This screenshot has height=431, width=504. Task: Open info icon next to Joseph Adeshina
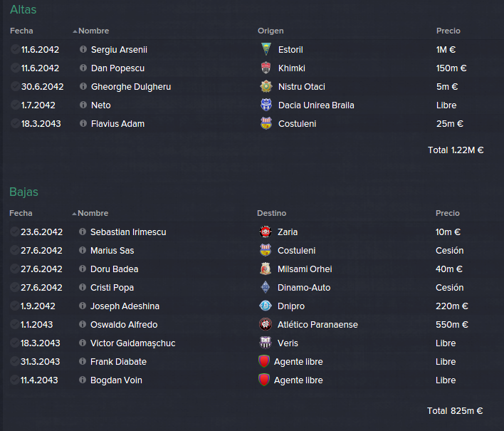pyautogui.click(x=83, y=306)
